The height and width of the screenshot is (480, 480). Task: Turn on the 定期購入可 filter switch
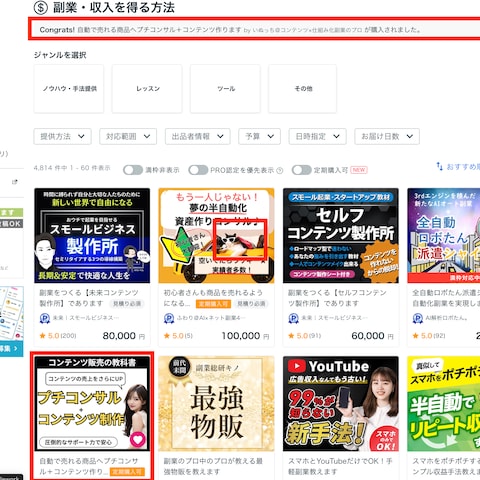(x=302, y=170)
